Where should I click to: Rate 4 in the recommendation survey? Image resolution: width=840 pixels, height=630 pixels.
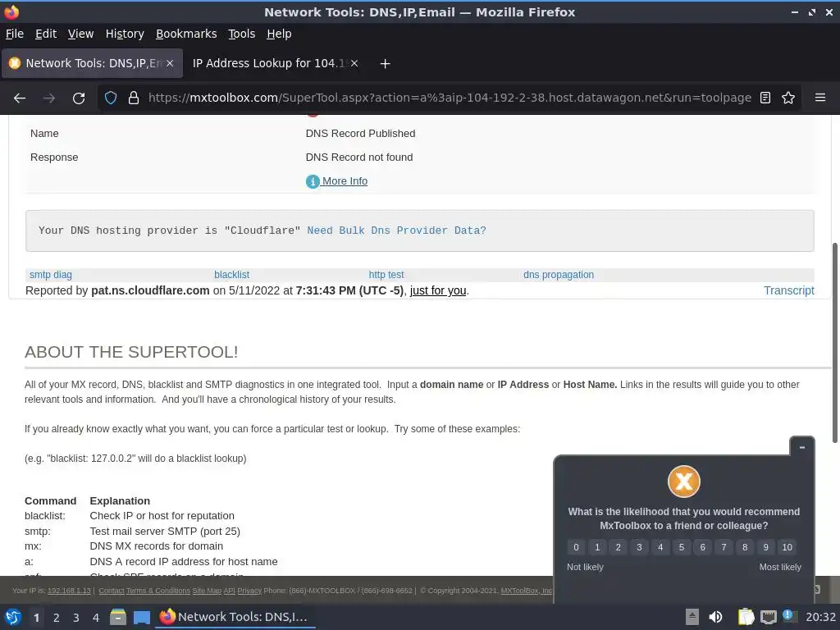point(660,547)
